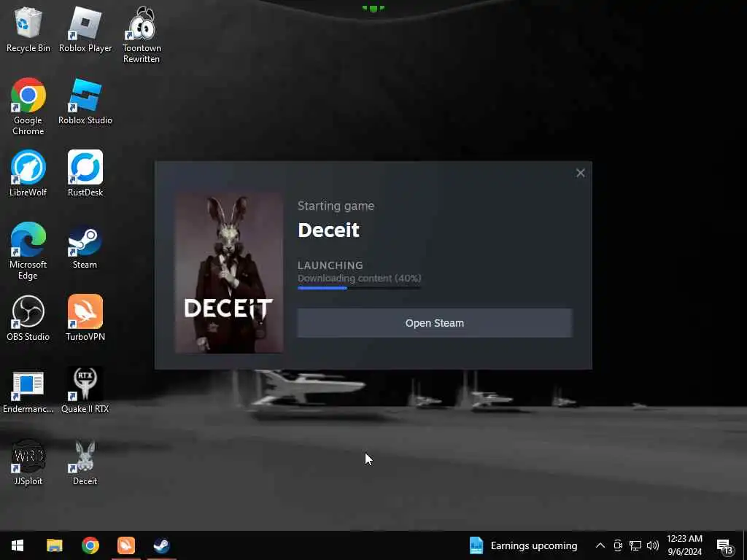The height and width of the screenshot is (560, 747).
Task: Select the Endermanc... desktop shortcut
Action: (28, 391)
